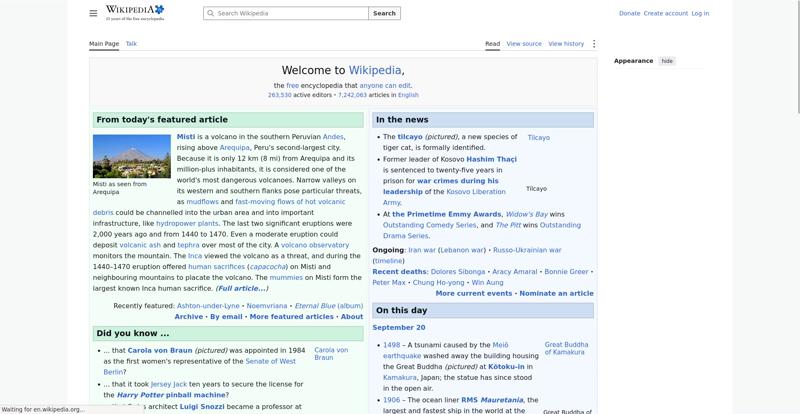This screenshot has height=414, width=800.
Task: Open the Donate link
Action: [629, 13]
